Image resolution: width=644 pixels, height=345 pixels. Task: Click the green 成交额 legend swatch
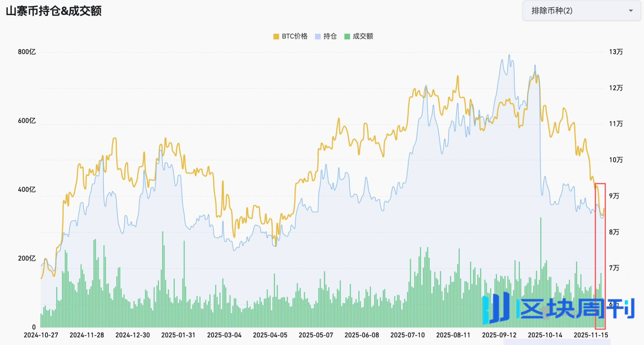tap(347, 36)
